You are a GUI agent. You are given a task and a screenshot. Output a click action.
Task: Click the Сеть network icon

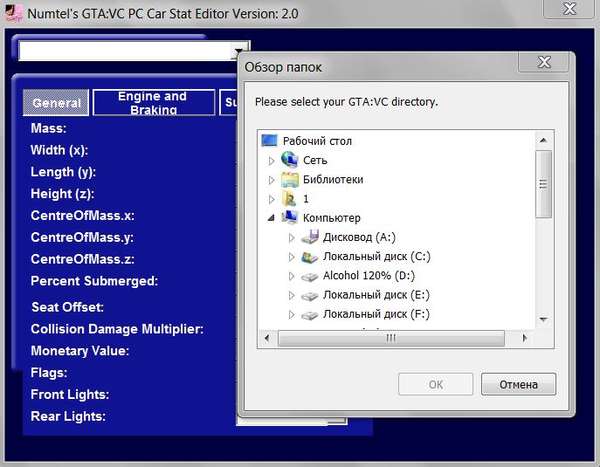[290, 160]
